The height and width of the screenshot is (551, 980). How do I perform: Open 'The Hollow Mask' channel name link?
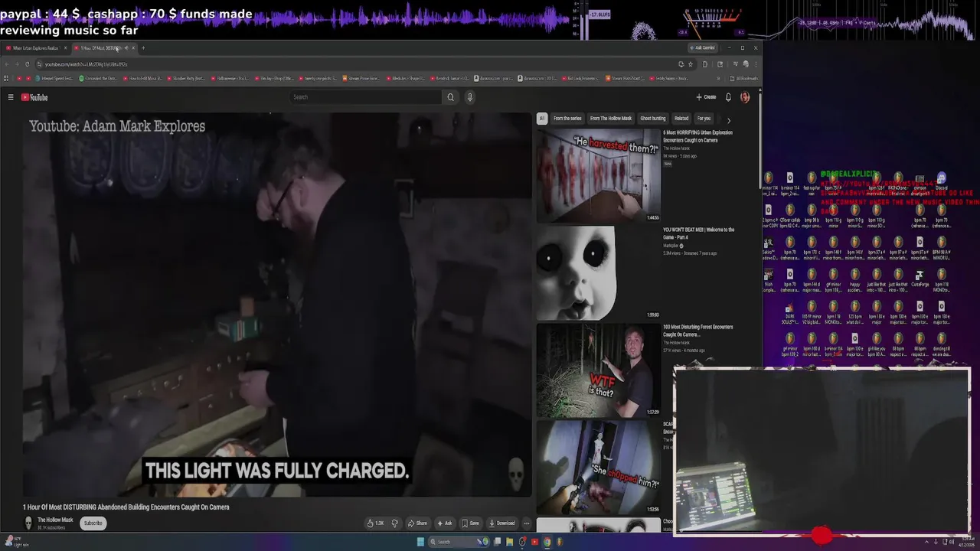[x=55, y=520]
